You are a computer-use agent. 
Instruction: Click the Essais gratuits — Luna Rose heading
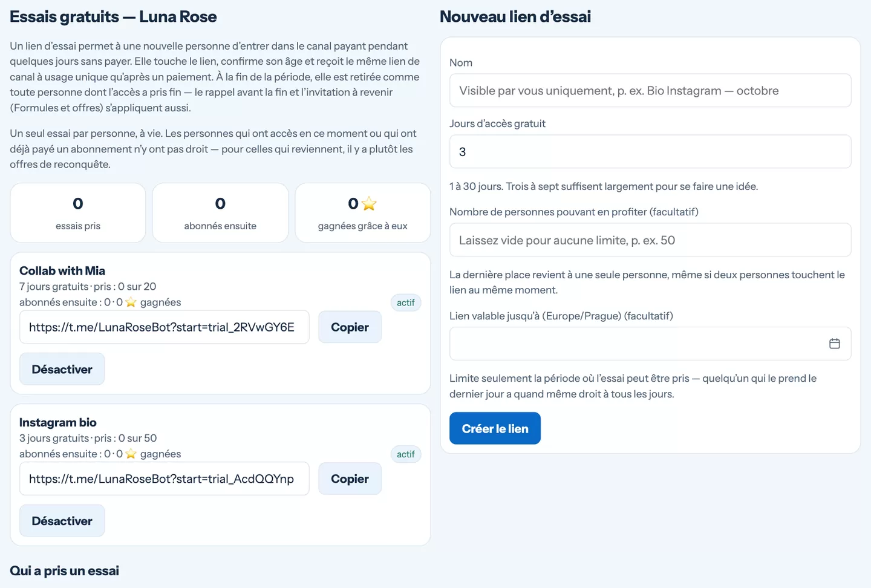tap(113, 17)
